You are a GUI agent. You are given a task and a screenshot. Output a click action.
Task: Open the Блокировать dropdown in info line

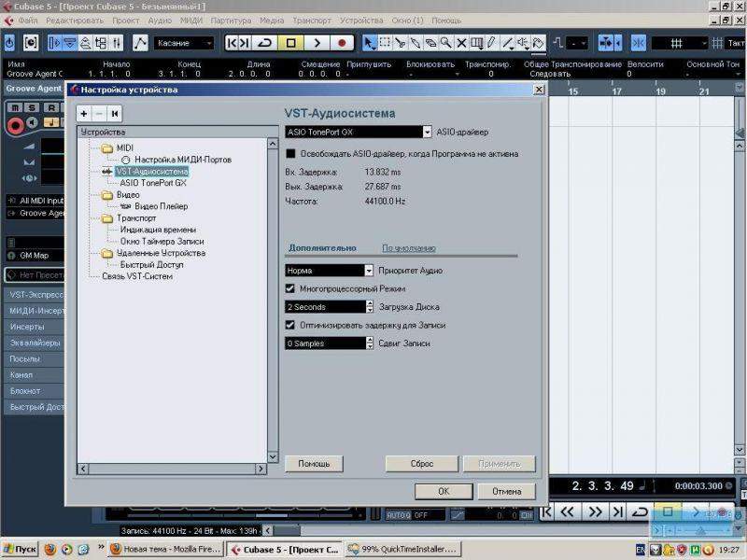[457, 75]
